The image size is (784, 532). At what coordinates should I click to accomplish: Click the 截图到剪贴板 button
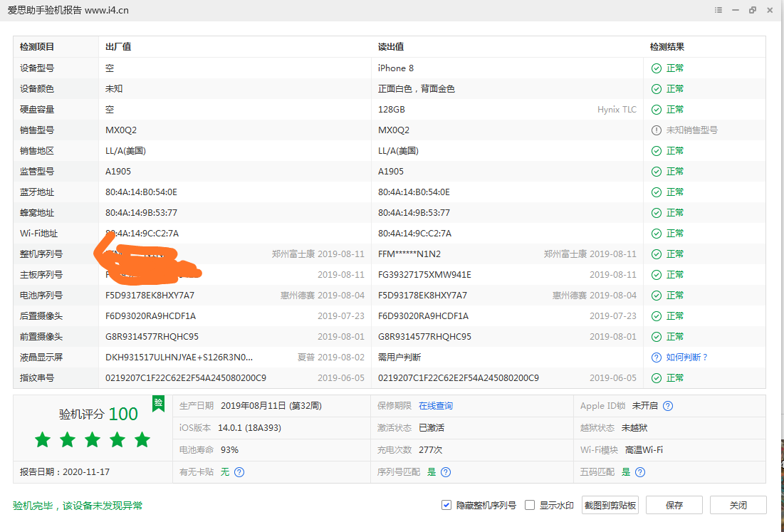point(610,505)
